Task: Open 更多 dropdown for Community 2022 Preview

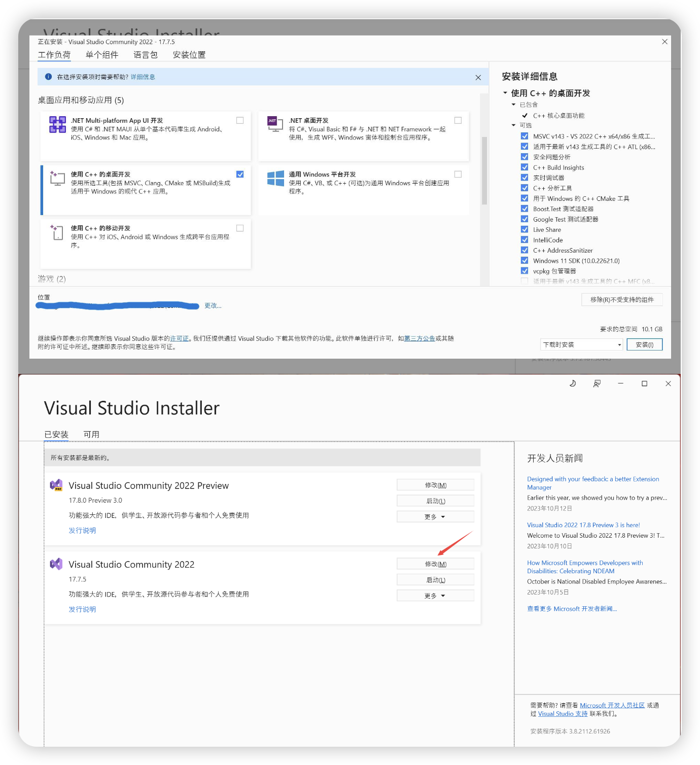Action: 435,517
